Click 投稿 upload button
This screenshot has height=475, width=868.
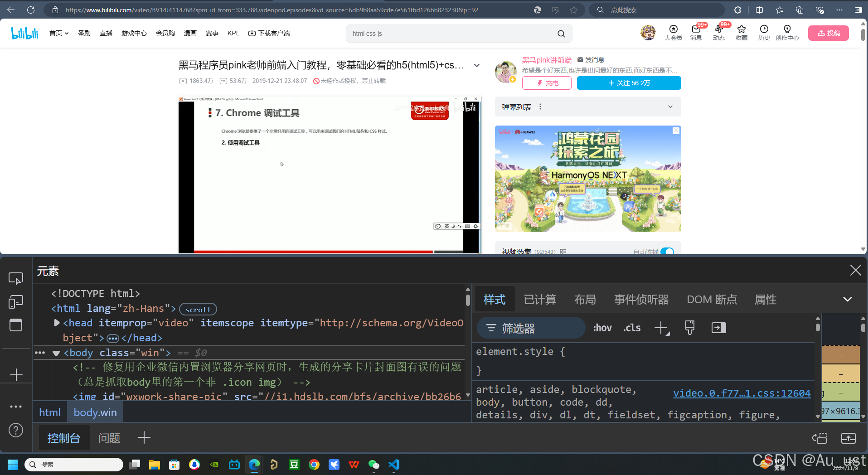point(829,33)
